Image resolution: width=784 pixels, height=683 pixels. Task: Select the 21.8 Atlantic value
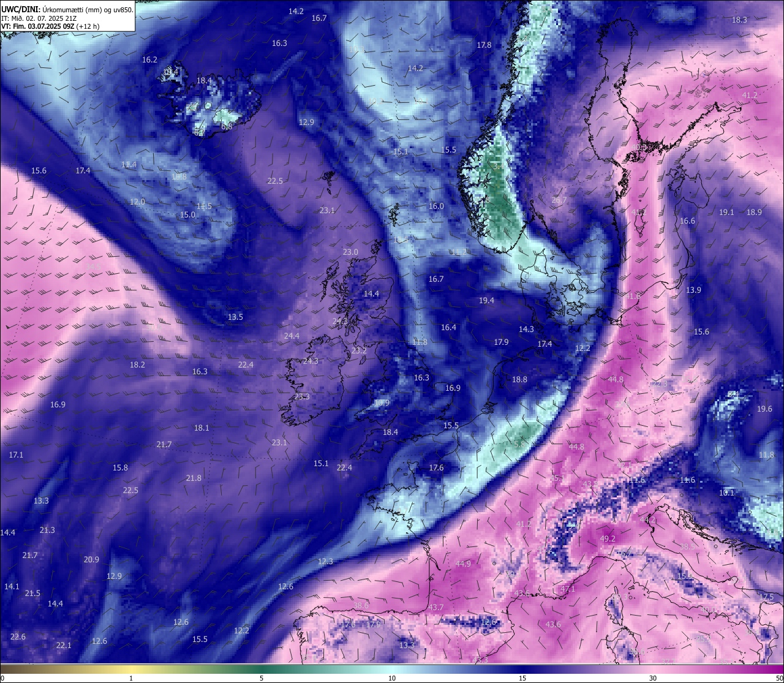pos(194,478)
